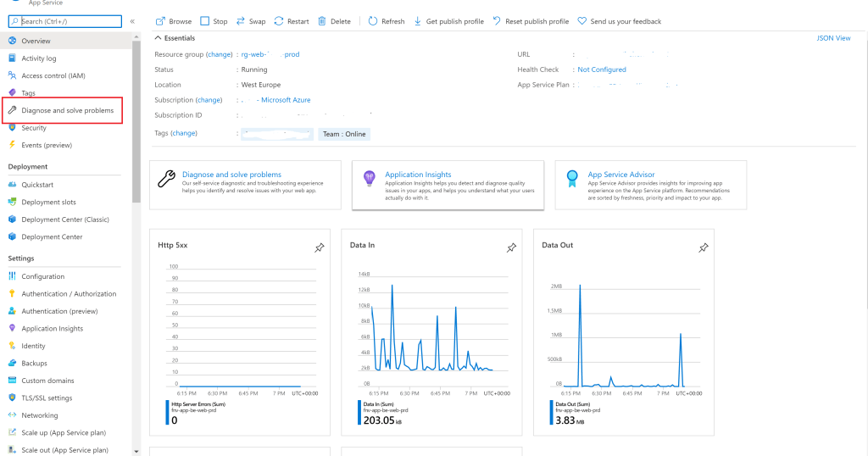This screenshot has height=456, width=868.
Task: Click the Swap slots icon
Action: [240, 21]
